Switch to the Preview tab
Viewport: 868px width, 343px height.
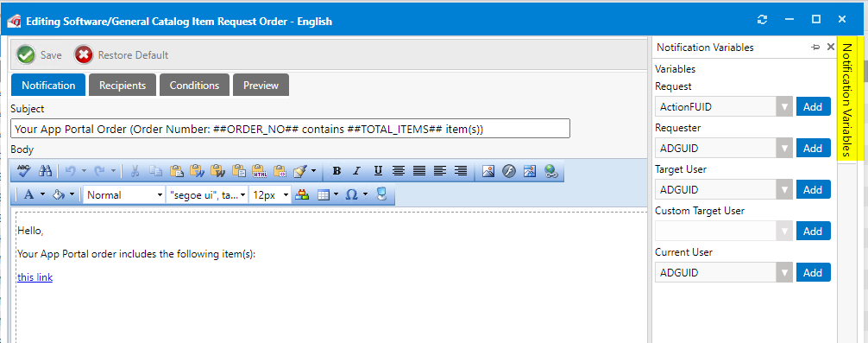pos(261,86)
